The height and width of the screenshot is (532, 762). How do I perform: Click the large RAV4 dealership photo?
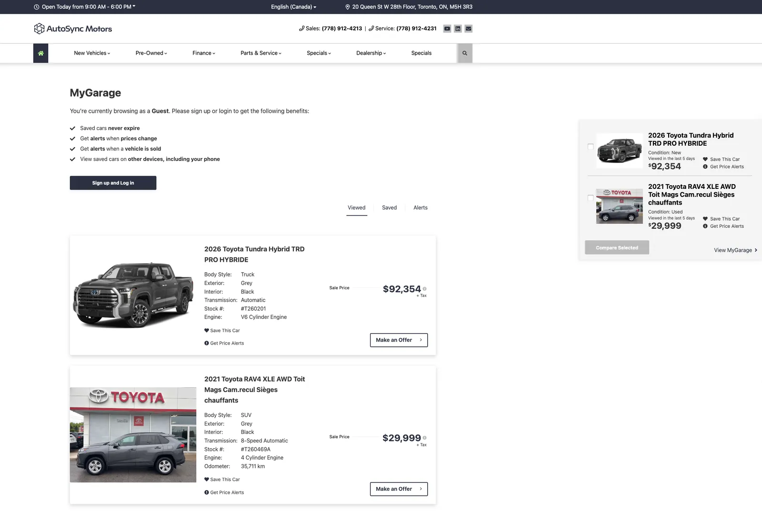[133, 435]
